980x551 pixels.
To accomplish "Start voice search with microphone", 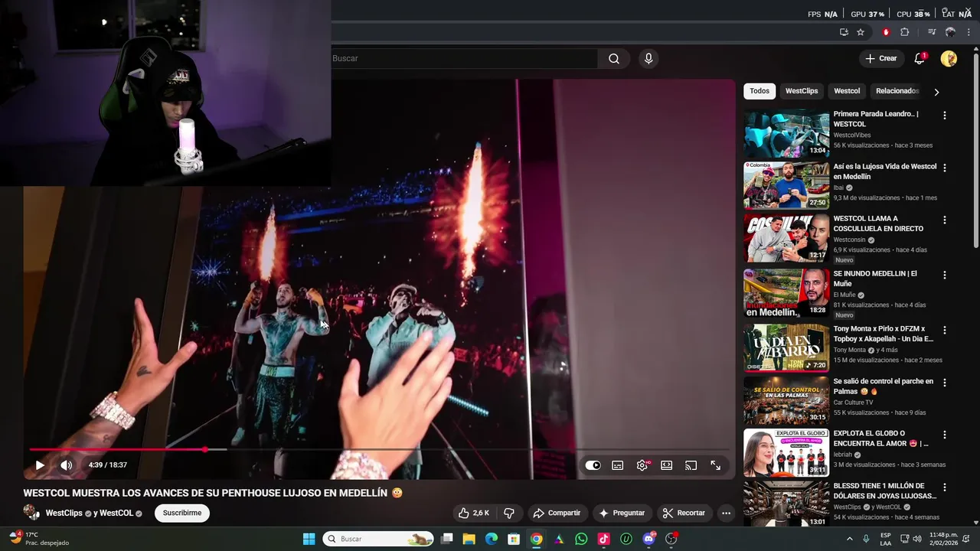I will click(x=648, y=59).
